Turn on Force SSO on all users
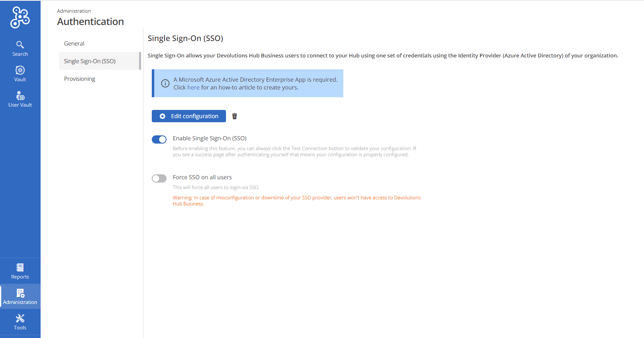 pos(159,178)
